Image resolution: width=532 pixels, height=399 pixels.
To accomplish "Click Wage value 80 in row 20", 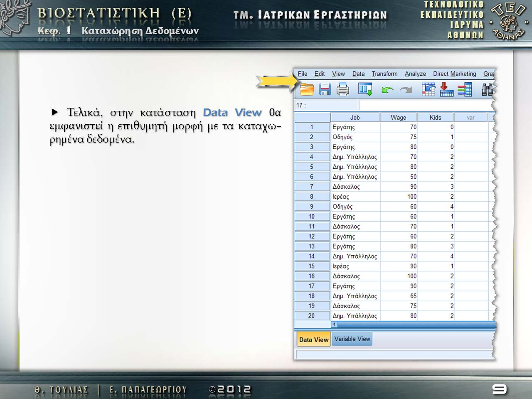I will coord(399,316).
